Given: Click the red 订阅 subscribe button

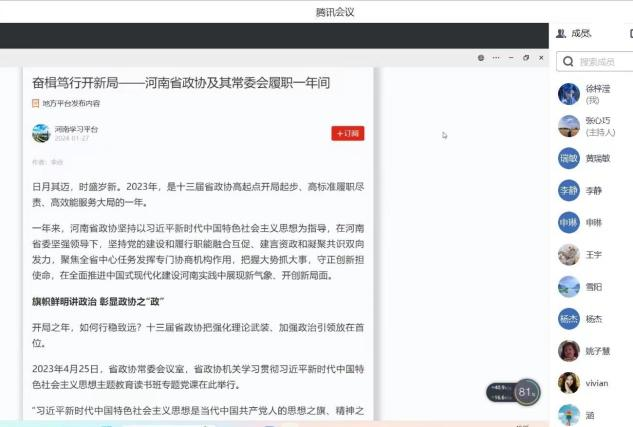Looking at the screenshot, I should click(347, 133).
